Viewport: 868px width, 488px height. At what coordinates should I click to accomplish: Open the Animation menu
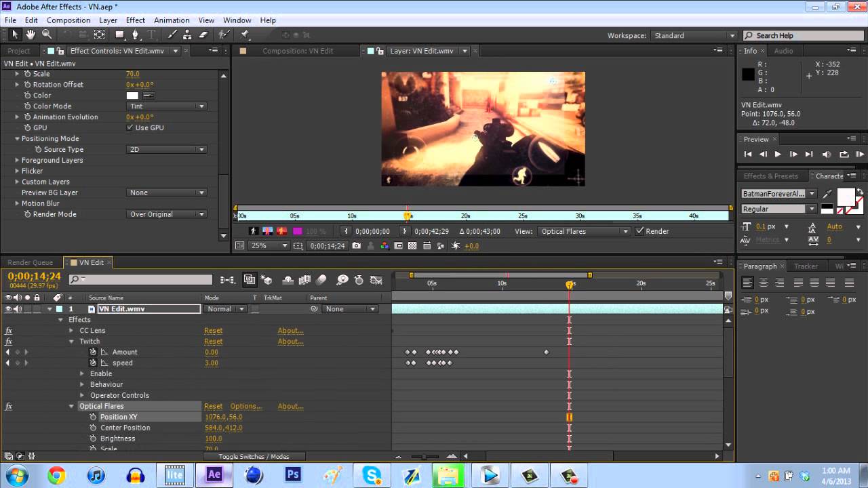point(172,20)
